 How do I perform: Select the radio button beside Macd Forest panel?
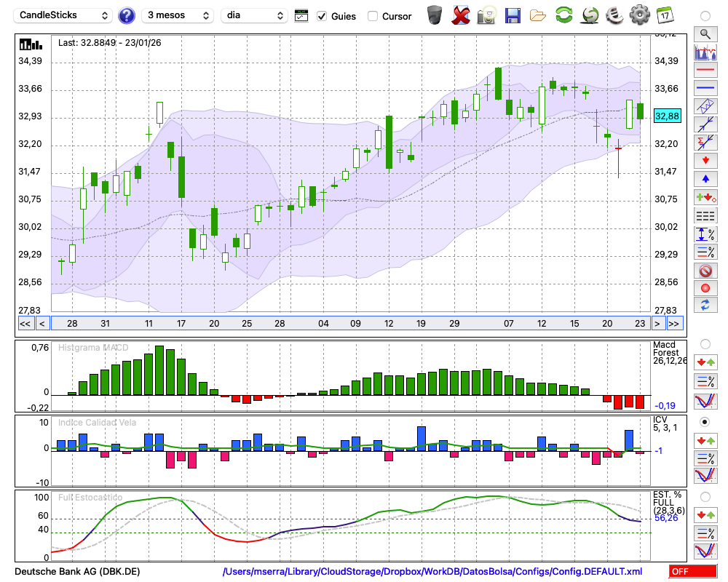pyautogui.click(x=704, y=344)
